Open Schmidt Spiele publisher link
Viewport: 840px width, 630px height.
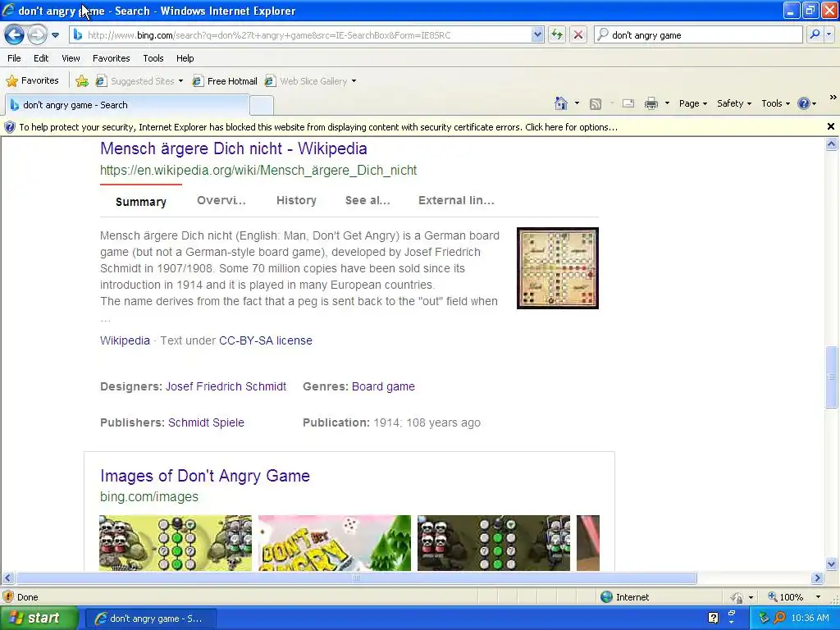[206, 422]
